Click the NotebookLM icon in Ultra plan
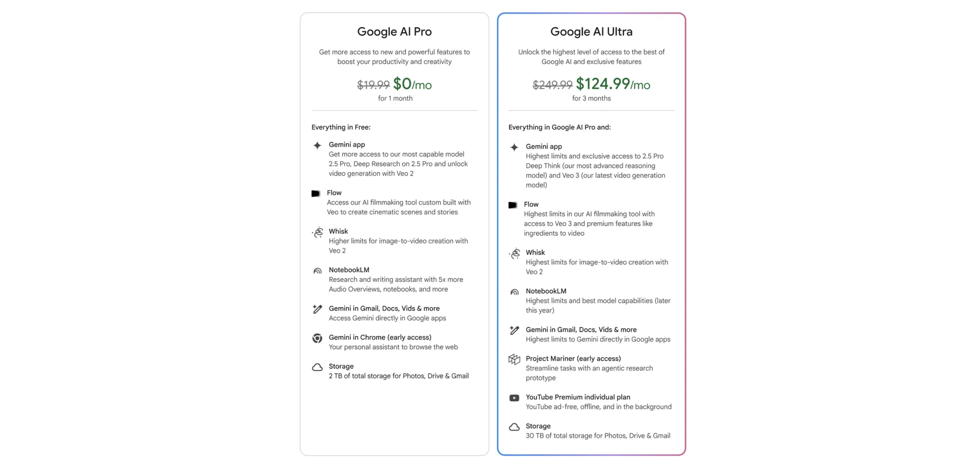 click(514, 292)
